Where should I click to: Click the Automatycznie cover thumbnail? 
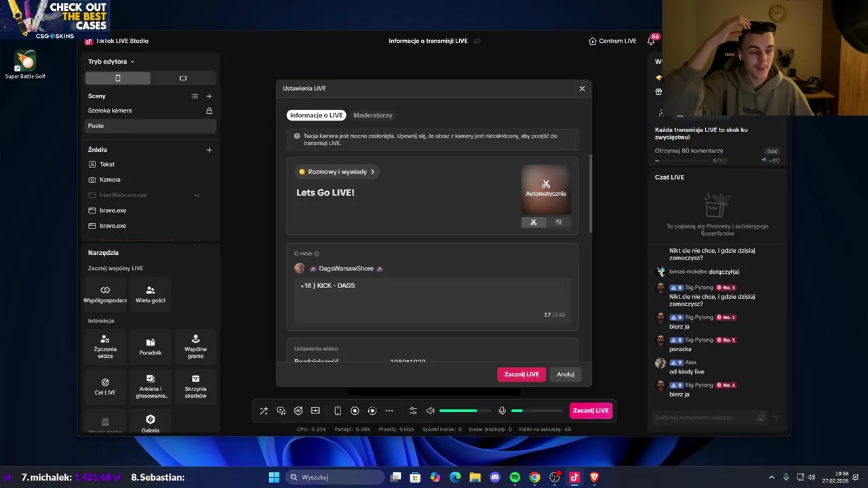546,189
